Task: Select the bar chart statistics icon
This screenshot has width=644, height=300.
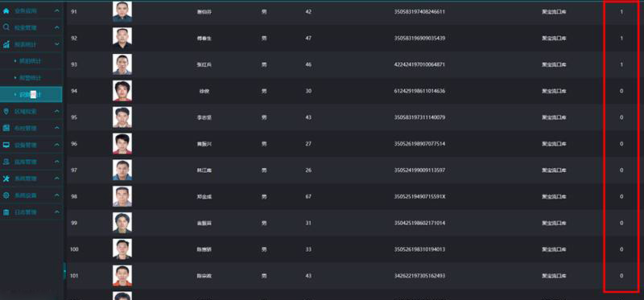Action: tap(6, 44)
